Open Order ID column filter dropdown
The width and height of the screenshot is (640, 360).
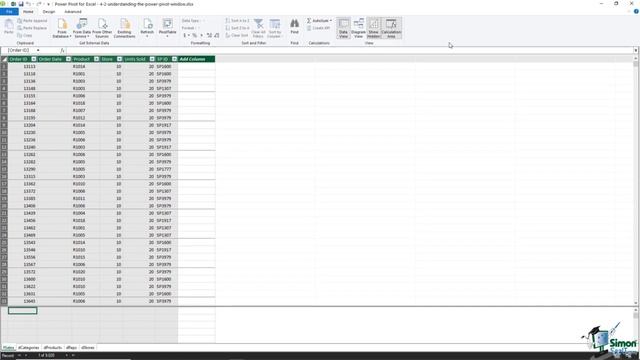tap(33, 59)
